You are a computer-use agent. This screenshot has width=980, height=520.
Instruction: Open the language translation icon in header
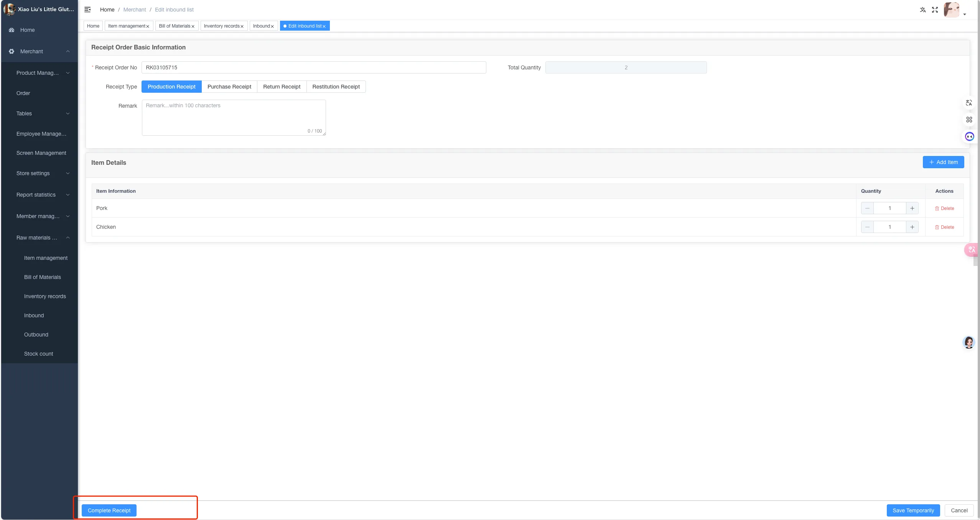click(x=923, y=10)
